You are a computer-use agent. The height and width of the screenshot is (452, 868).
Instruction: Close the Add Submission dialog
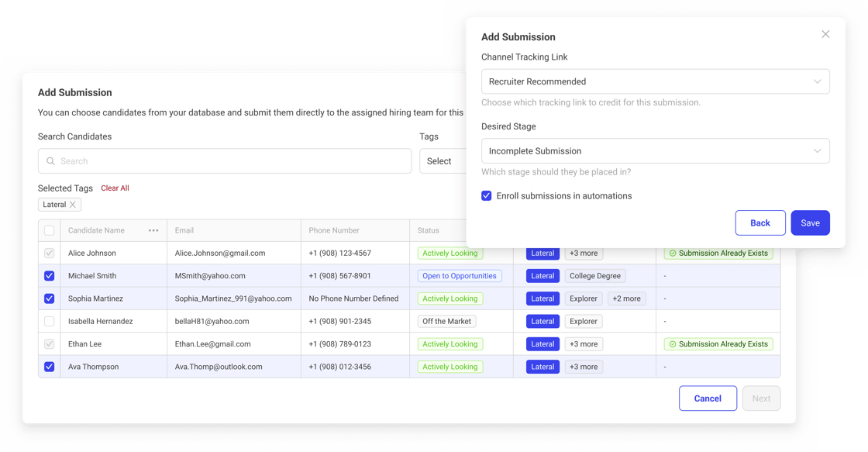[825, 34]
